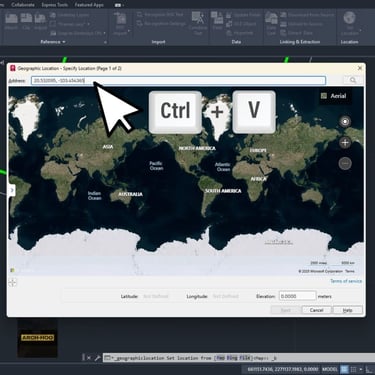Click the locate-me target icon on the map
The image size is (375, 375).
point(345,121)
